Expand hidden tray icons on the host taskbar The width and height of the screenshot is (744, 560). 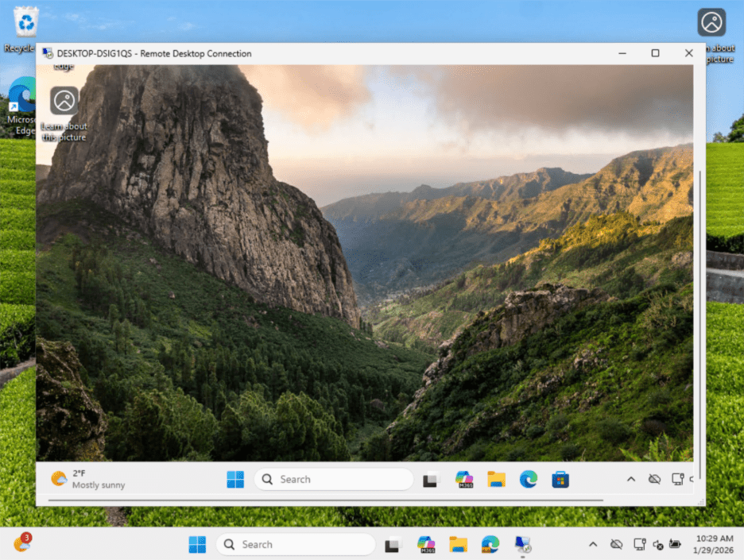coord(593,545)
